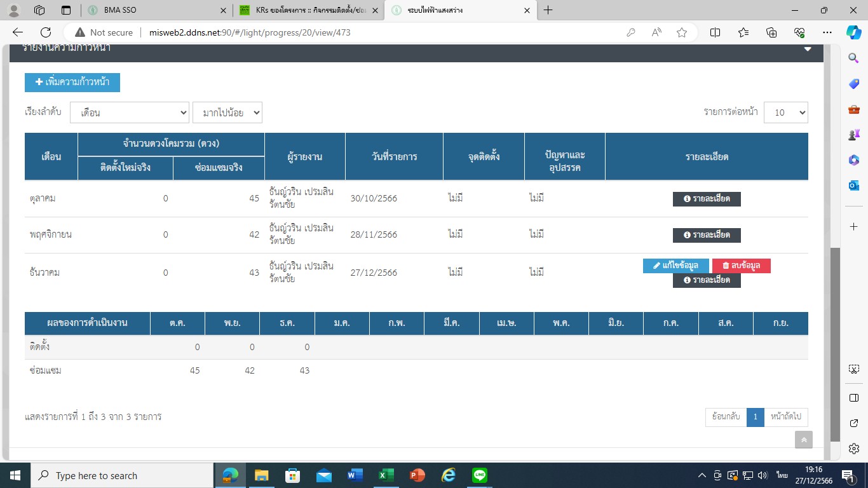
Task: Open the Outlook icon in Edge sidebar
Action: pyautogui.click(x=854, y=185)
